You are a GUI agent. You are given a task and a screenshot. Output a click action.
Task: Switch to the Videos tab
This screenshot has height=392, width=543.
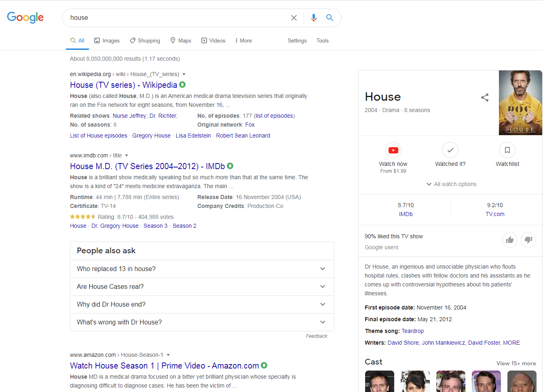tap(213, 41)
